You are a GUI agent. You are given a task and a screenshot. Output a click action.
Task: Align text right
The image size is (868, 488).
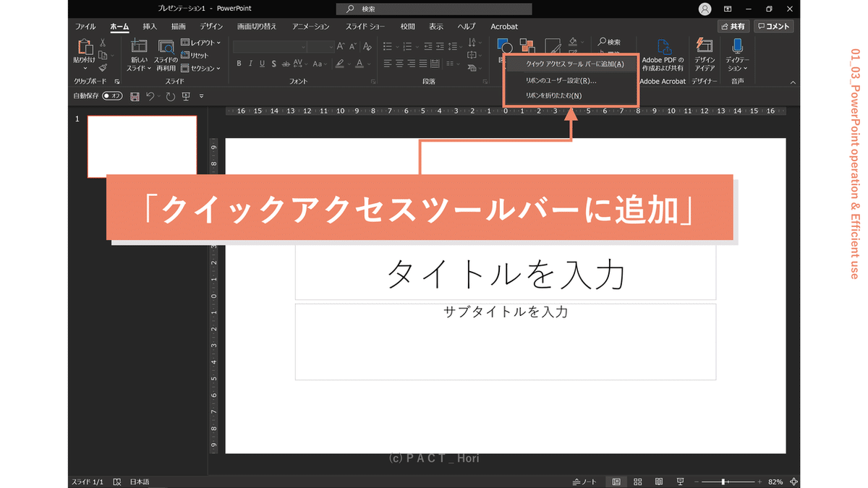click(x=412, y=64)
